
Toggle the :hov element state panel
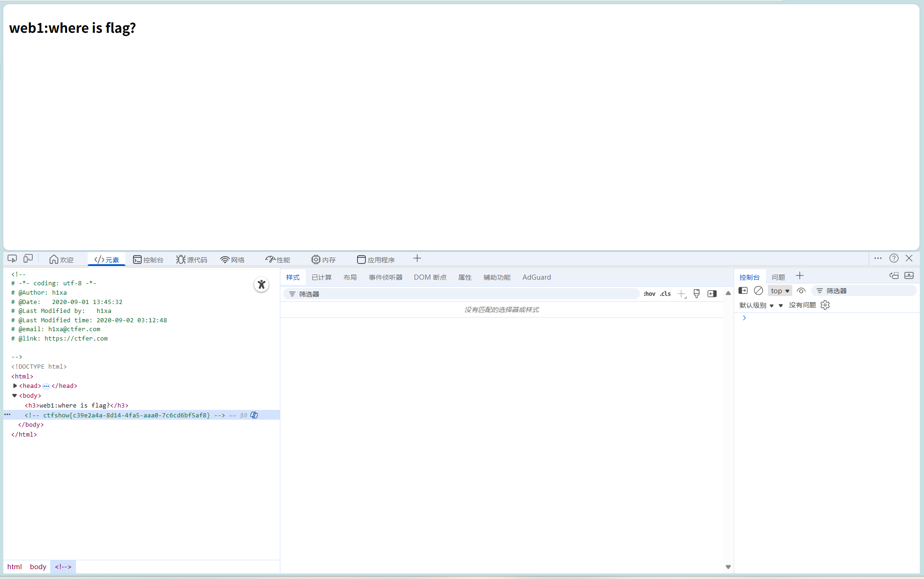649,294
